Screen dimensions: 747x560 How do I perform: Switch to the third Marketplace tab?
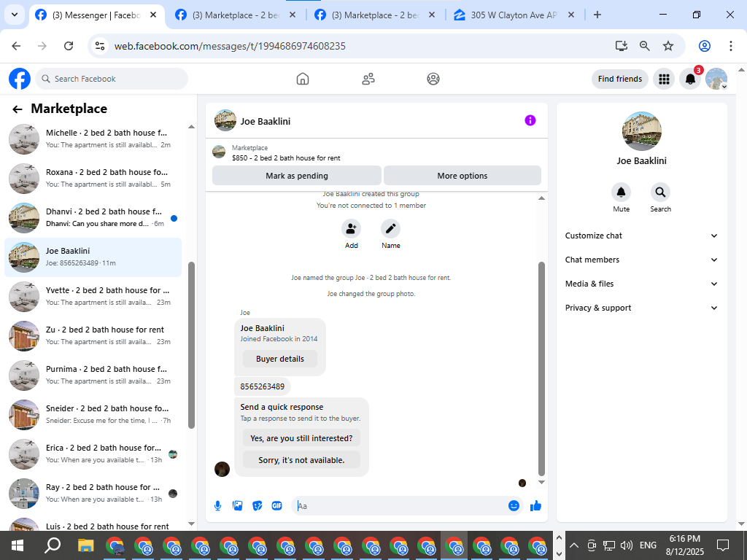point(376,15)
